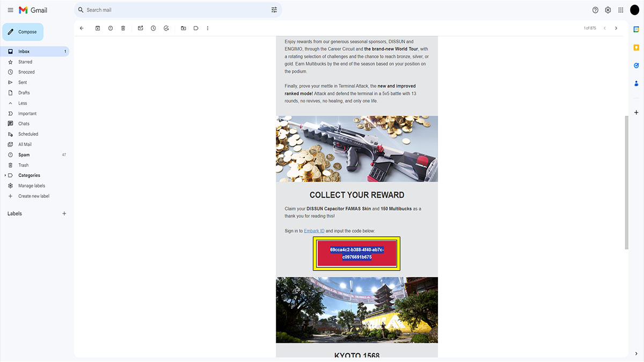Open the Sent mail folder

[x=22, y=82]
